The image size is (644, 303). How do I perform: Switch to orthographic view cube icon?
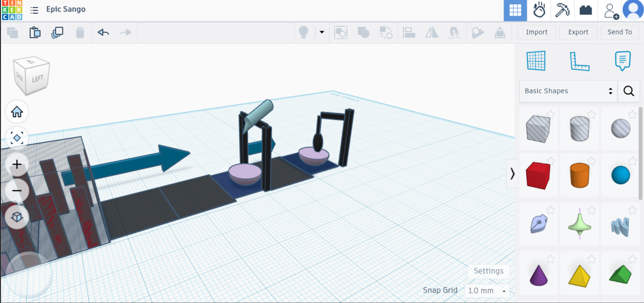click(x=17, y=217)
